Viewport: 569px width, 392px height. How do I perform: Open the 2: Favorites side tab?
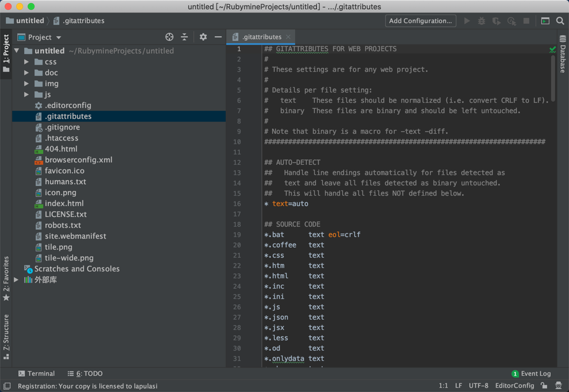tap(6, 278)
